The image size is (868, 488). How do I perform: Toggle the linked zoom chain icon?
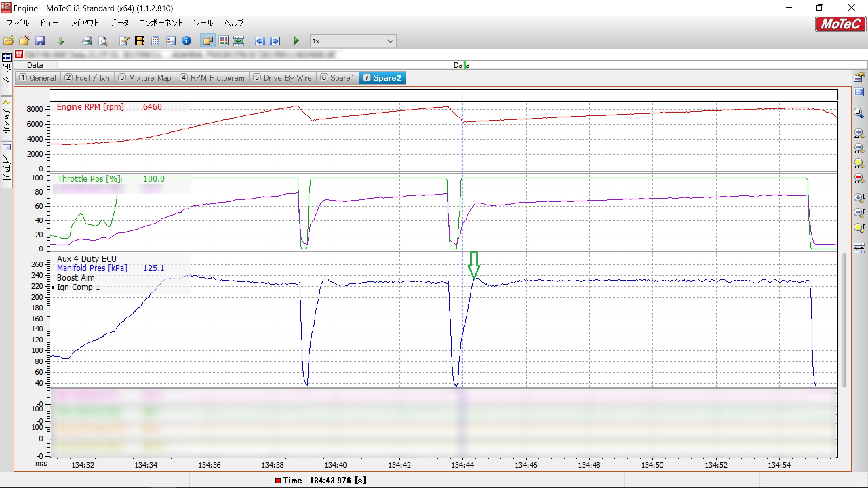pos(239,41)
